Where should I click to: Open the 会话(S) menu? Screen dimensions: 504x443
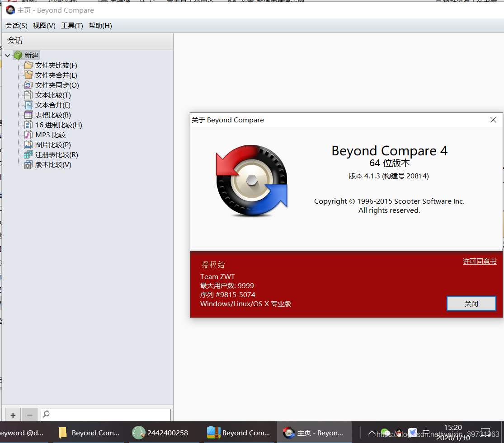[x=16, y=26]
